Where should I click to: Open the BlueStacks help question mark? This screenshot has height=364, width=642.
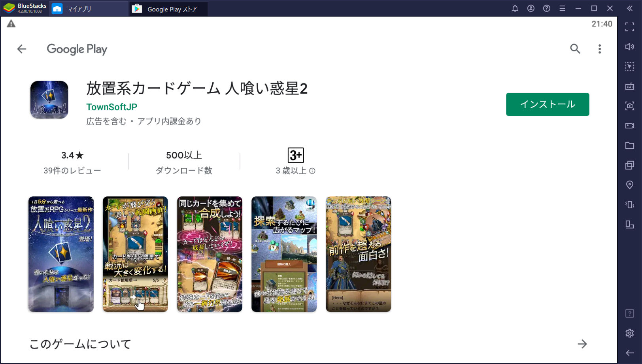(547, 8)
